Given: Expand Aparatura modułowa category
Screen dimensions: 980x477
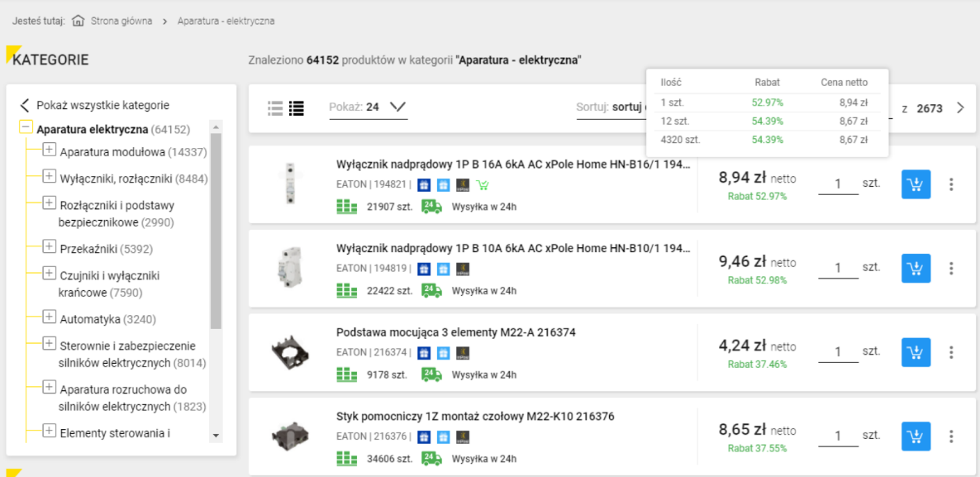Looking at the screenshot, I should [x=49, y=150].
